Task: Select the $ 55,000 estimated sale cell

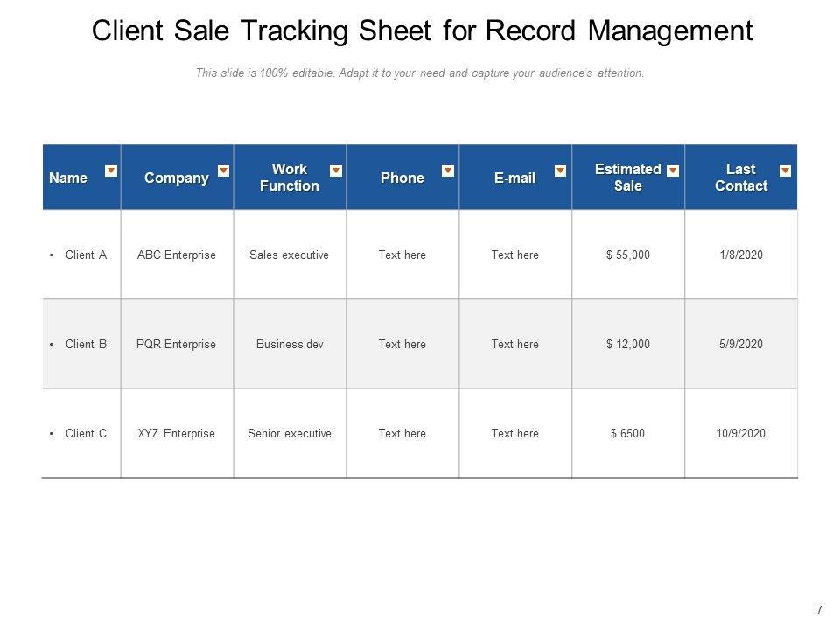Action: coord(628,255)
